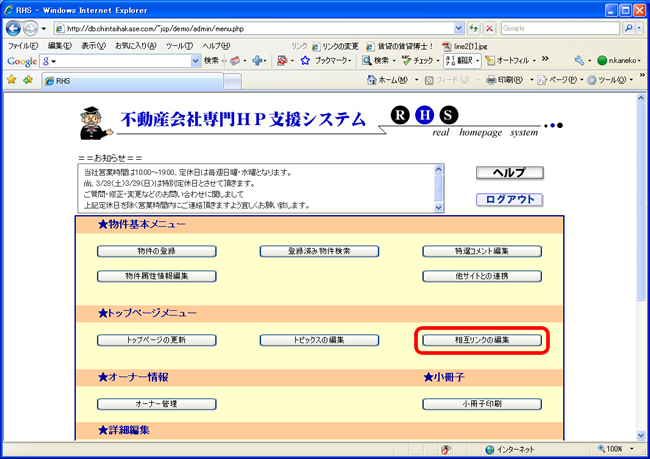Viewport: 650px width, 459px height.
Task: Open the 登録済み物件検索 button
Action: pyautogui.click(x=320, y=251)
